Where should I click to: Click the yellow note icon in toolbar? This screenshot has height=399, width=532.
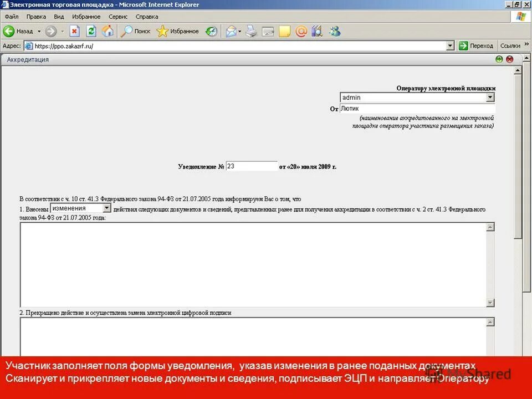[x=284, y=31]
